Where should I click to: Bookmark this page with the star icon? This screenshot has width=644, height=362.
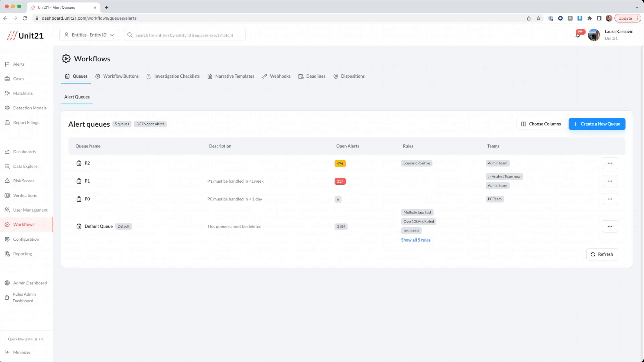(538, 18)
